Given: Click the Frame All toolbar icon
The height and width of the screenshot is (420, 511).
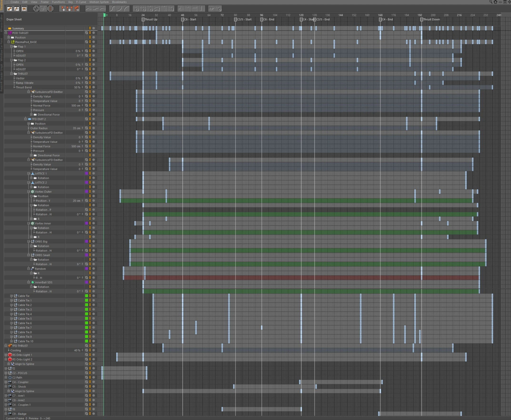Looking at the screenshot, I should [x=36, y=9].
